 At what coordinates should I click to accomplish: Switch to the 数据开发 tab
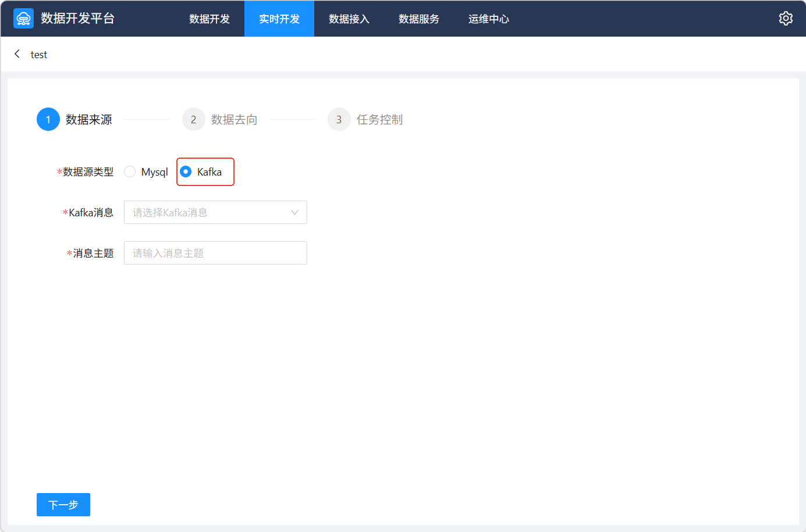tap(210, 19)
